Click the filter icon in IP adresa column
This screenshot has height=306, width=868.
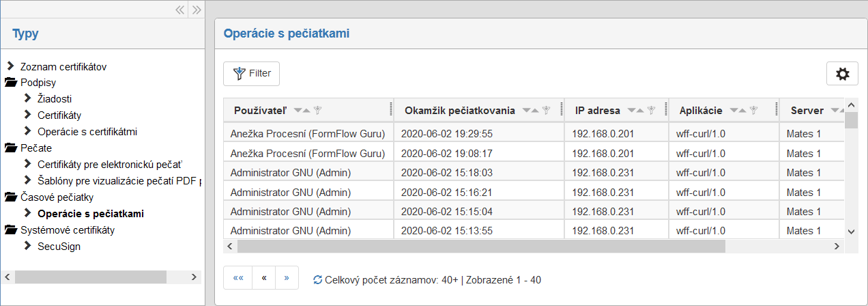click(651, 111)
